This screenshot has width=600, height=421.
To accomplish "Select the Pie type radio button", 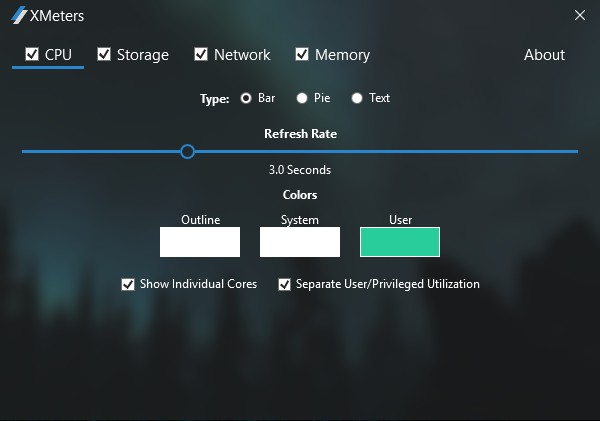I will point(302,98).
